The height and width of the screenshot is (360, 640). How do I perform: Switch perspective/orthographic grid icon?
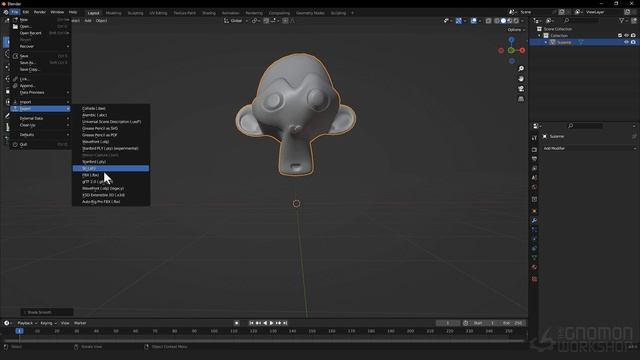click(x=521, y=99)
